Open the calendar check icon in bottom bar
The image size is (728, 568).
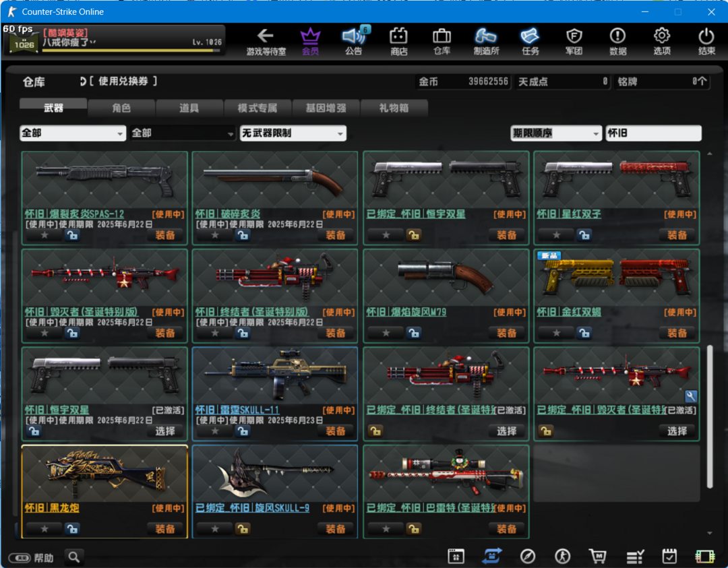pyautogui.click(x=669, y=555)
